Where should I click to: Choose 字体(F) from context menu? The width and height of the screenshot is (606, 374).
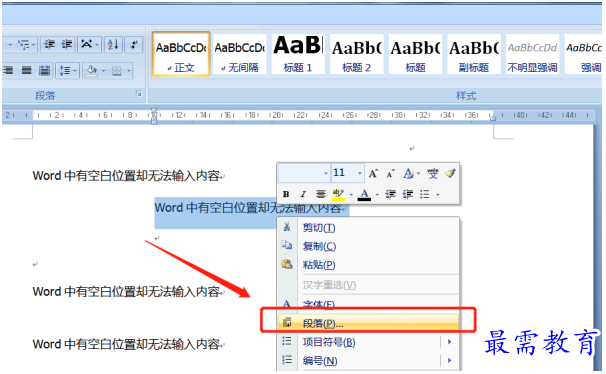pos(368,304)
